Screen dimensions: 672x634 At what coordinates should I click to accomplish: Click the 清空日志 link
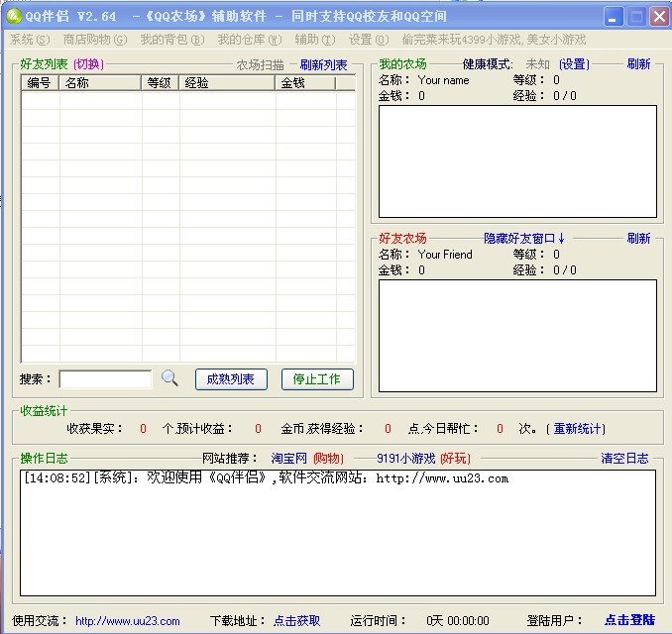624,459
